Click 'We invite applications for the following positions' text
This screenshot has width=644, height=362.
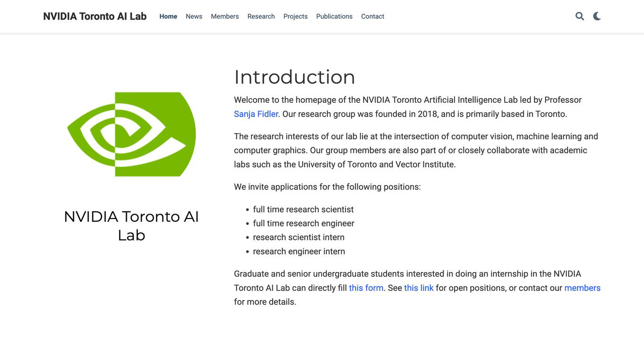pyautogui.click(x=327, y=187)
